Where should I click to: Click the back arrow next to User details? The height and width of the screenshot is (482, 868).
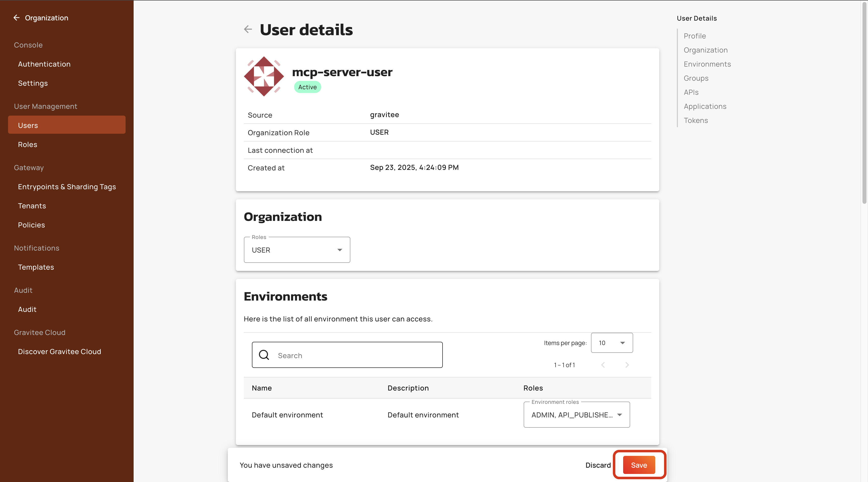coord(248,29)
